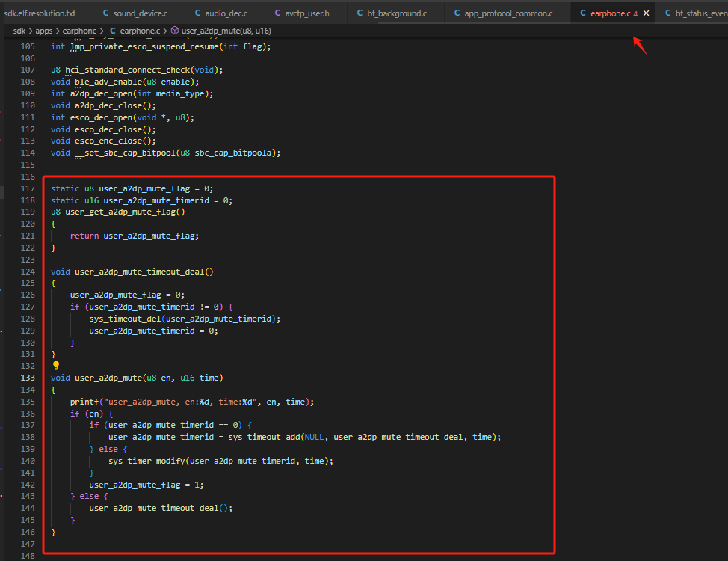Open the sdk breadcrumb folder
728x561 pixels.
tap(19, 31)
